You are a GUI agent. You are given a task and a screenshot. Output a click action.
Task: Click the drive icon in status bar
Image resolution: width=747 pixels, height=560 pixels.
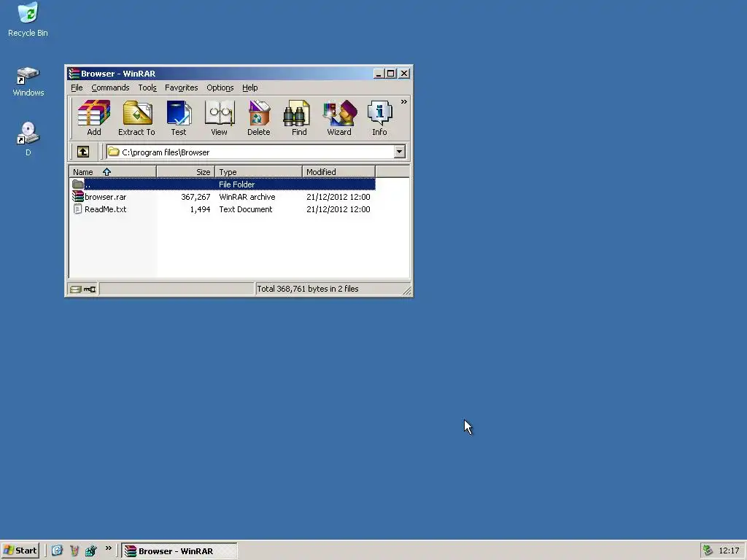(x=75, y=289)
